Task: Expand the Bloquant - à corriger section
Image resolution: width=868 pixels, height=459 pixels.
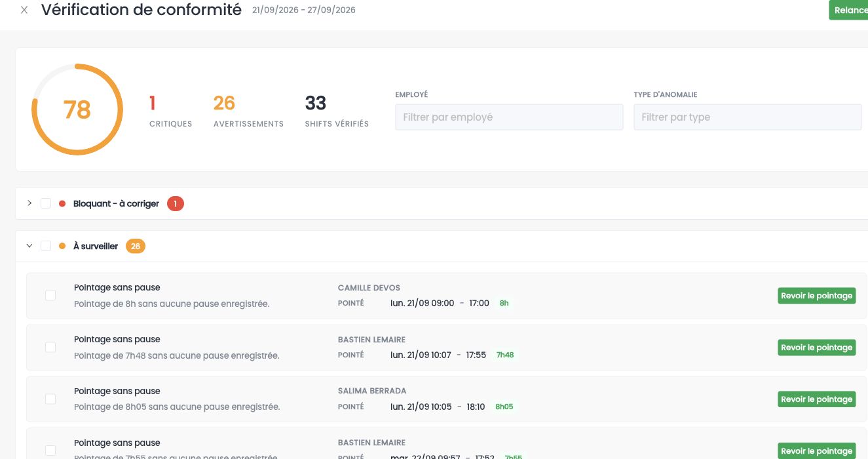Action: [x=29, y=203]
